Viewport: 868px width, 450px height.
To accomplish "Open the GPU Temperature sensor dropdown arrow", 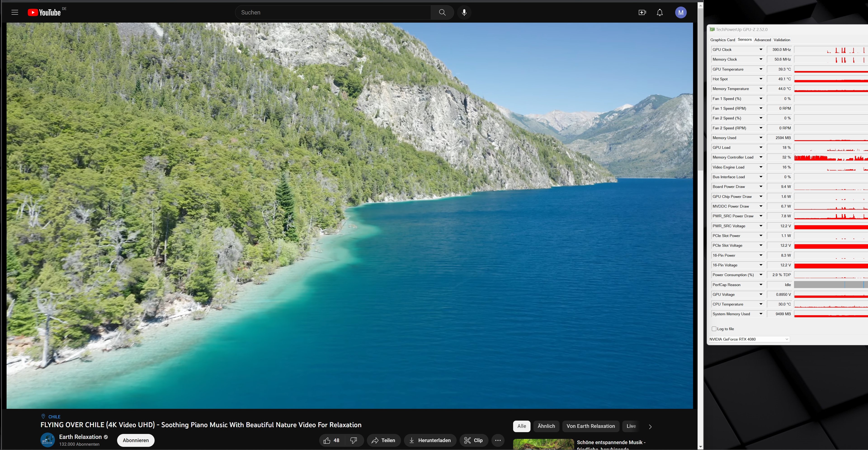I will click(760, 69).
